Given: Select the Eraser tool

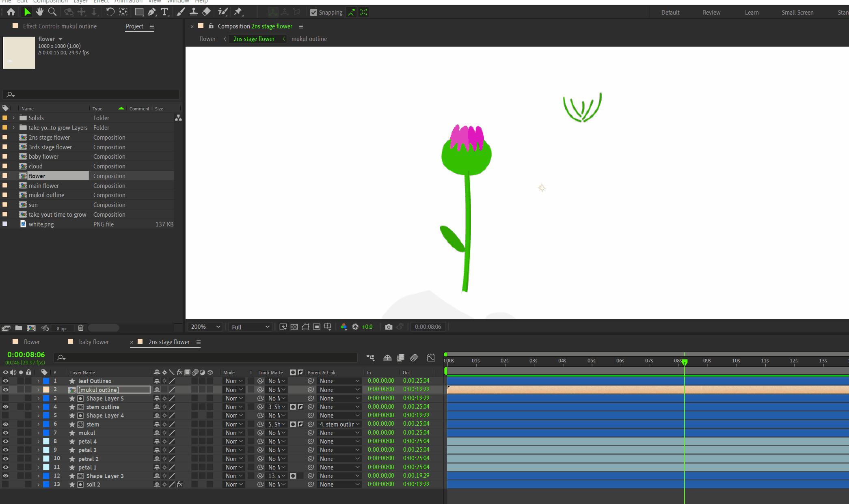Looking at the screenshot, I should point(207,12).
